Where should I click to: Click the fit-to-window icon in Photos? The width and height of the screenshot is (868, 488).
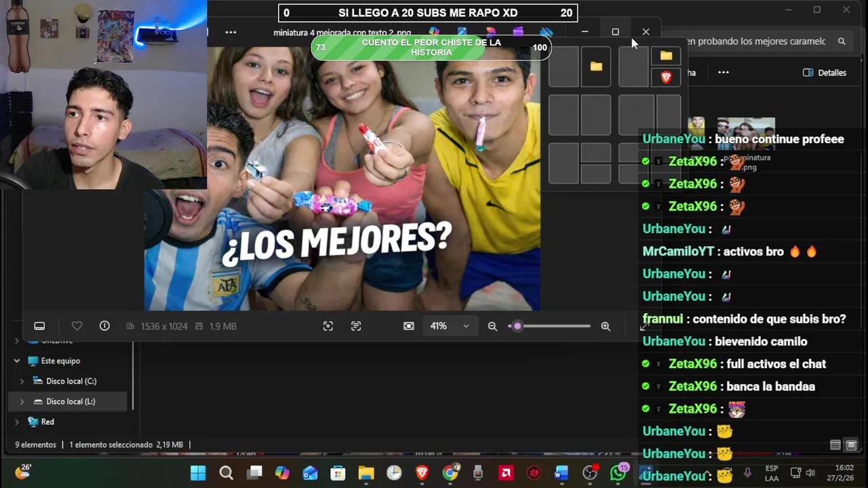(x=328, y=326)
